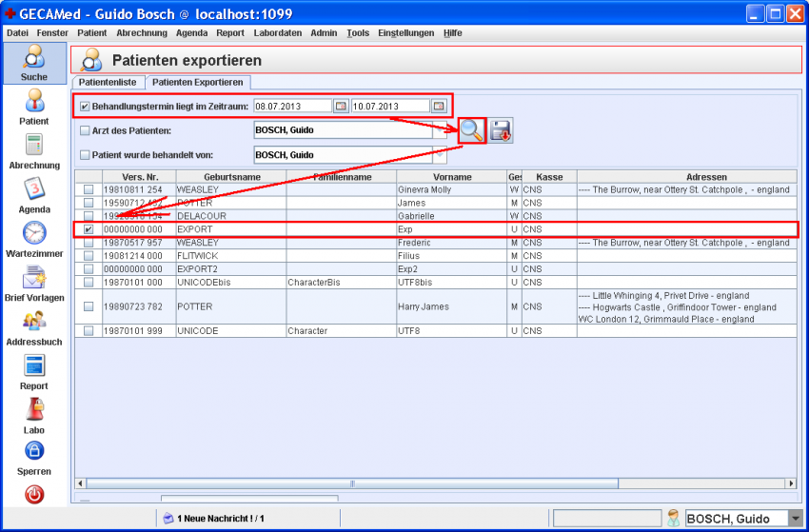Uncheck the EXPORT patient row checkbox
Image resolution: width=809 pixels, height=532 pixels.
click(x=89, y=229)
